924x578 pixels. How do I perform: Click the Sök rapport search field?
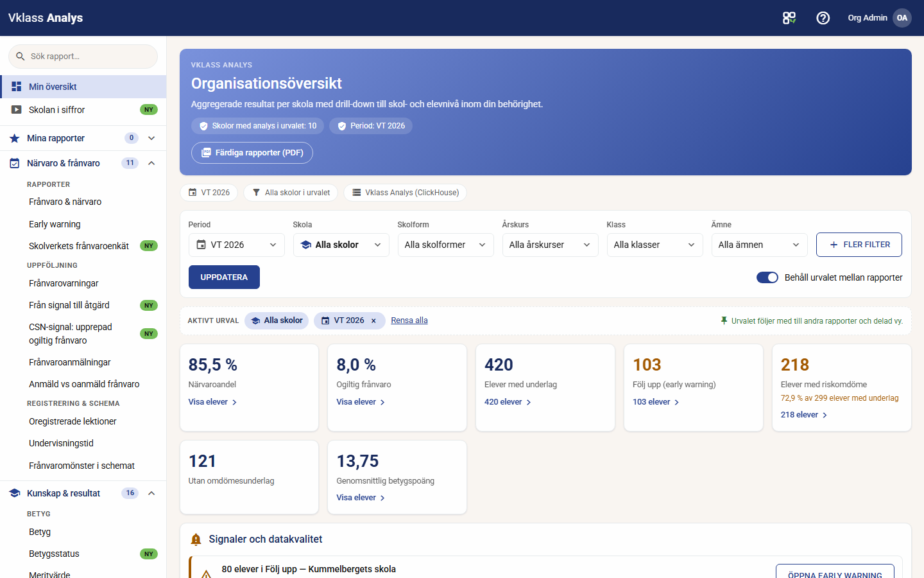point(83,57)
